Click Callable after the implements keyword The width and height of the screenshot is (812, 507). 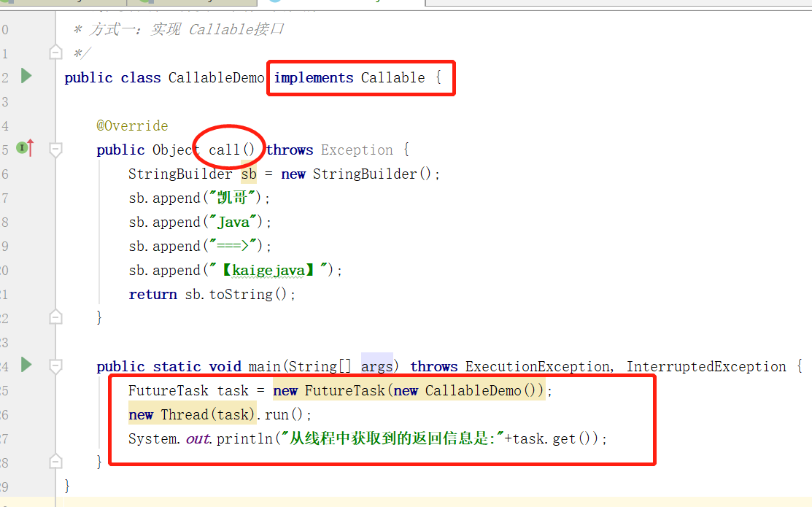pos(393,77)
